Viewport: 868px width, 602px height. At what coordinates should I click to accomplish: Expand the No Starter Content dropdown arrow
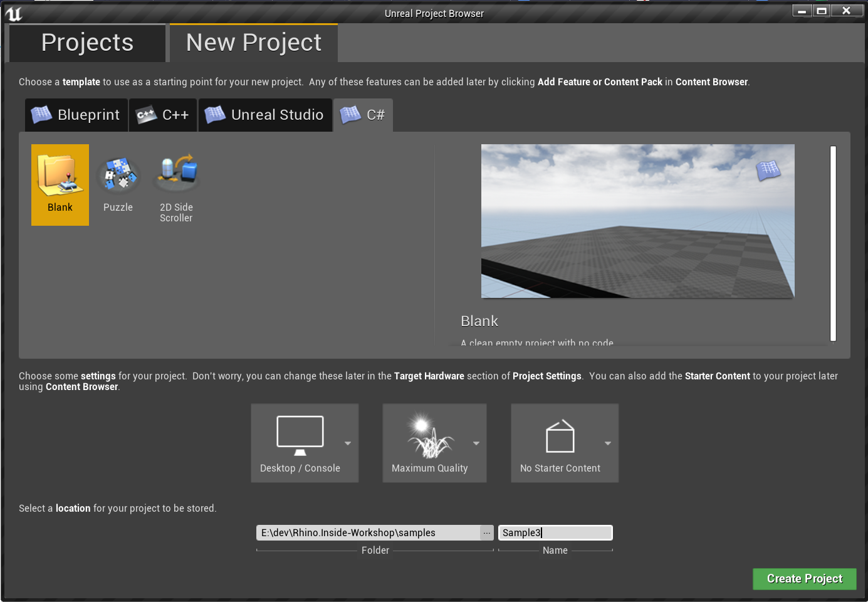[608, 443]
